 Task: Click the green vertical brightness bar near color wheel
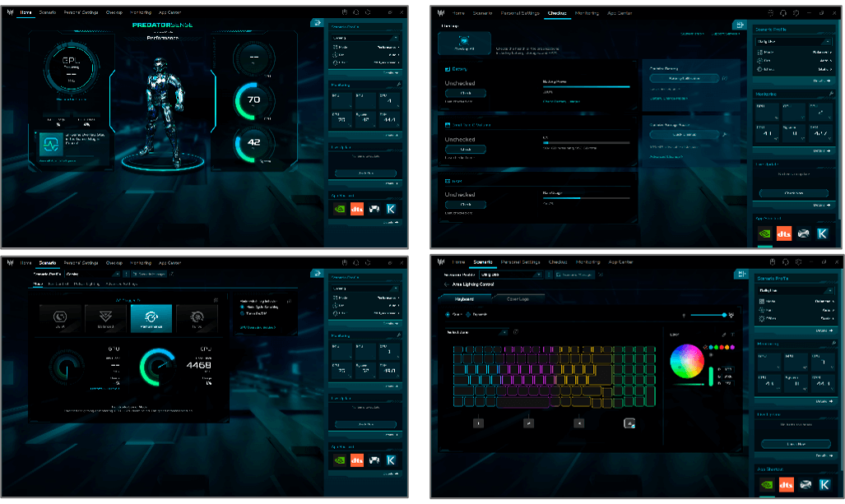[712, 376]
